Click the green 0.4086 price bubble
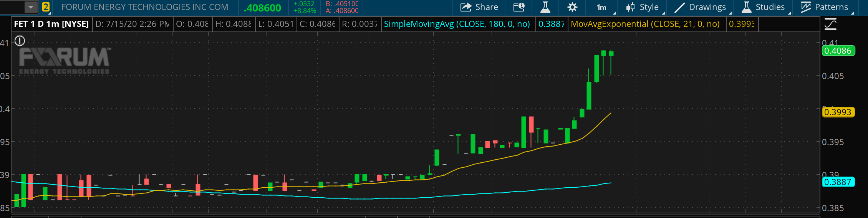The height and width of the screenshot is (218, 868). (838, 51)
